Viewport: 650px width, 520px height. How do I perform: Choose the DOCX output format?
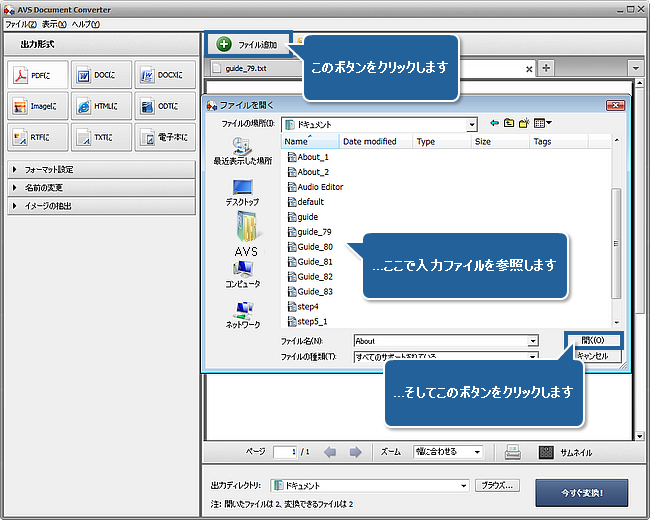point(165,74)
